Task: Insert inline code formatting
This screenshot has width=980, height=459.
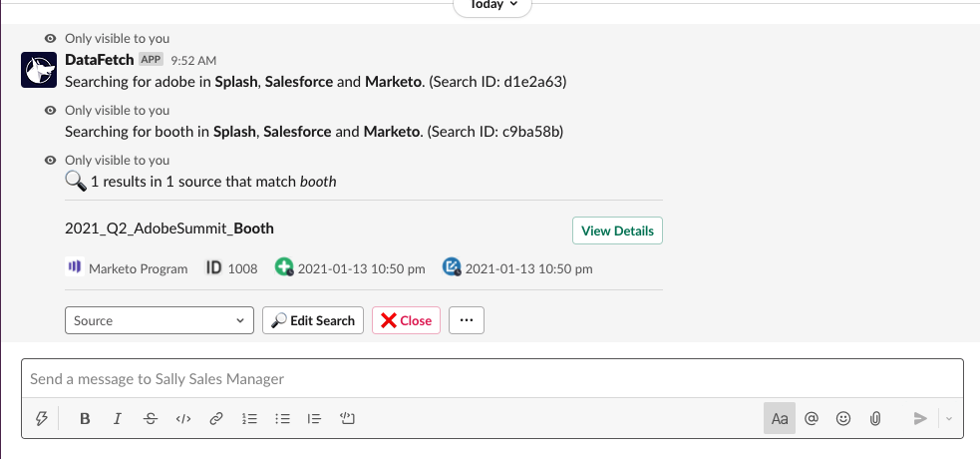Action: 182,419
